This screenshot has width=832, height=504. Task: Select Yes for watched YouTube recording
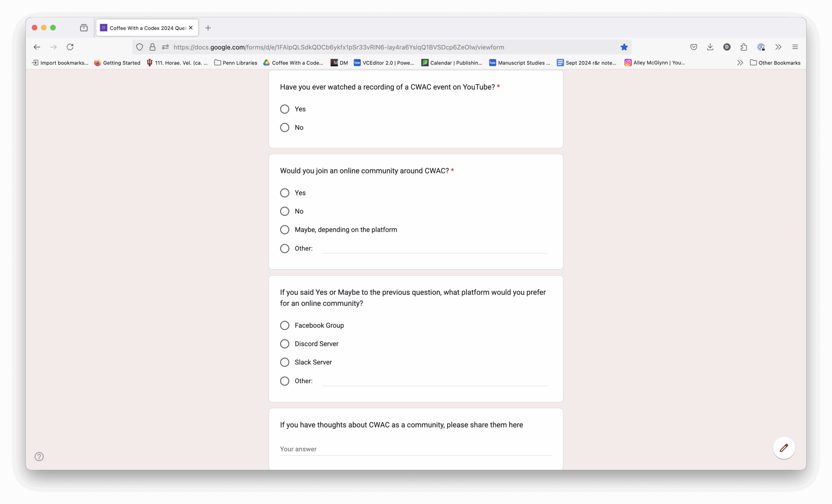285,109
